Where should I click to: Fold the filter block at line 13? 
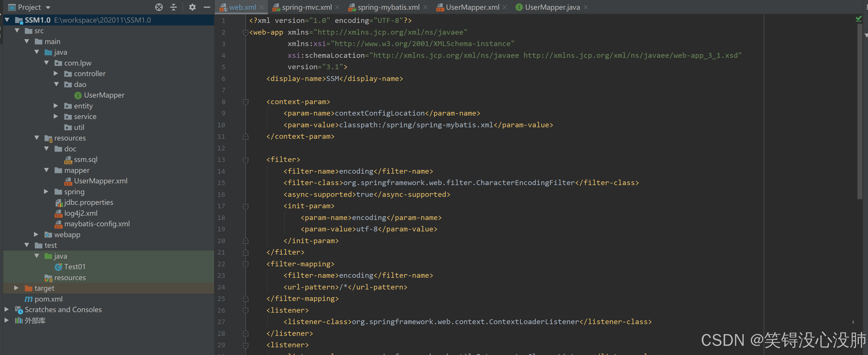246,160
